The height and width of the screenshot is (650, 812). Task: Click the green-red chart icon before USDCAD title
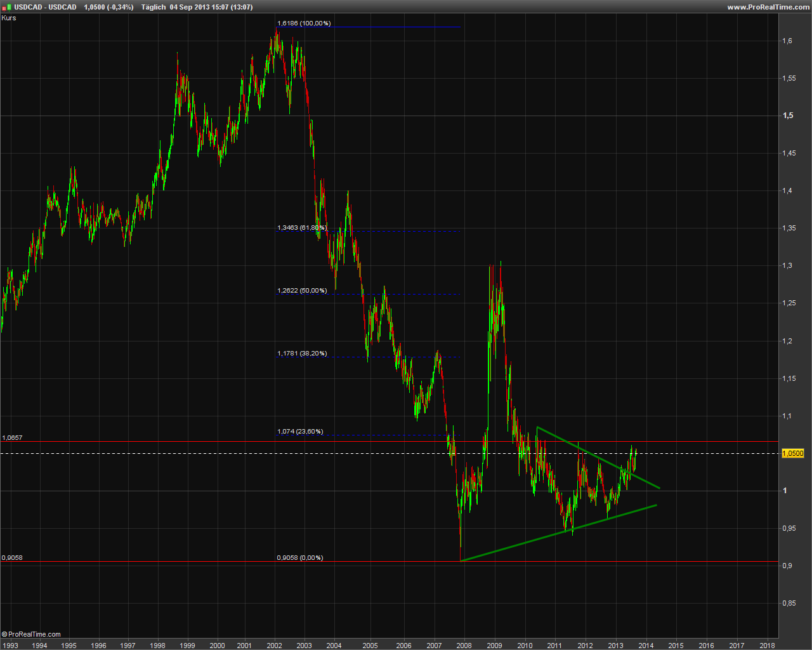coord(7,7)
